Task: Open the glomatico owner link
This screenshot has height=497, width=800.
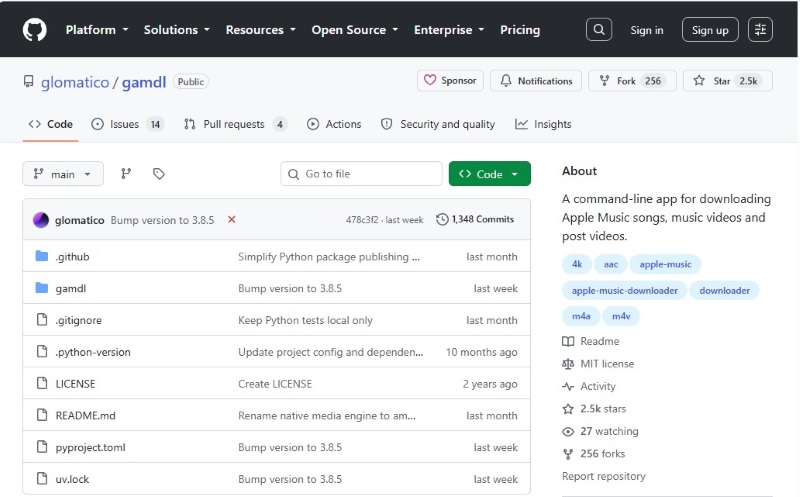Action: coord(75,82)
